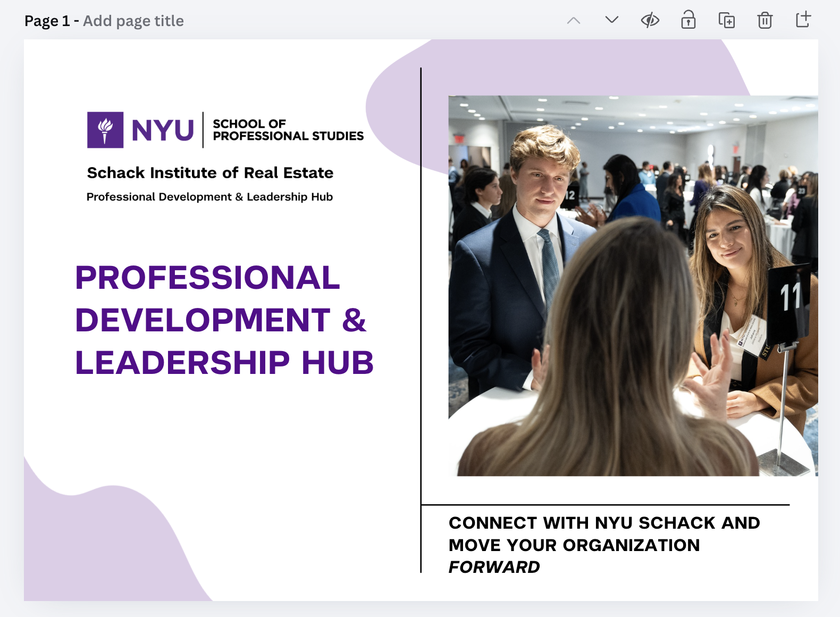Duplicate page with the copy-plus icon
Viewport: 840px width, 617px height.
(727, 20)
